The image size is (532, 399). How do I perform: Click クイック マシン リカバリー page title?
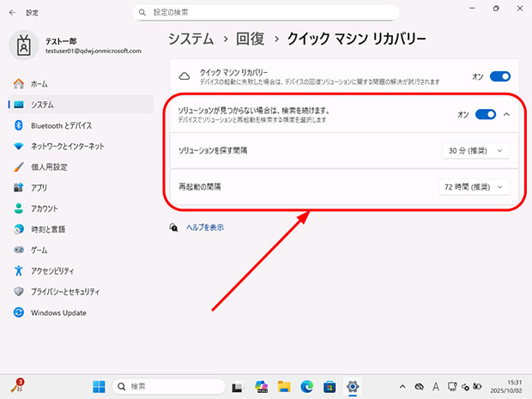point(357,39)
